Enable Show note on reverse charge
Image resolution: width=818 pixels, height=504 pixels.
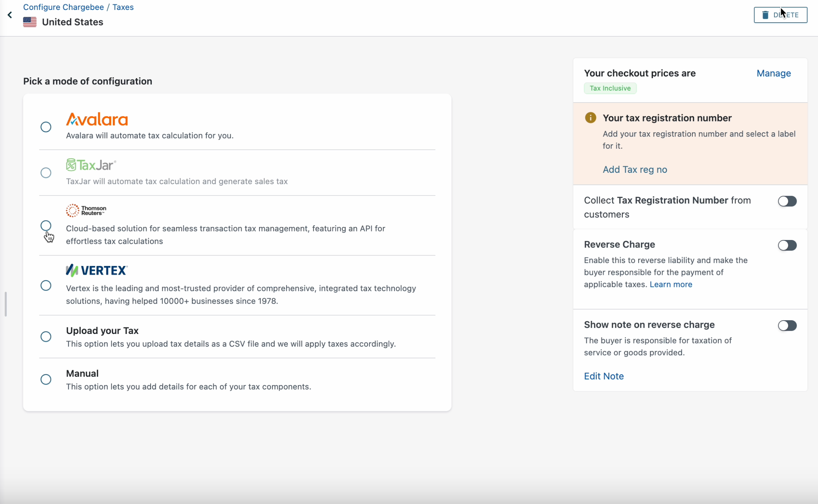[787, 326]
